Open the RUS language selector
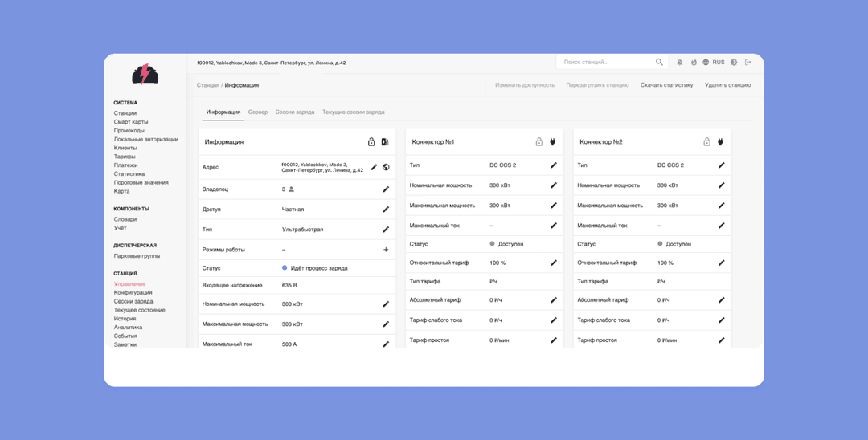This screenshot has height=440, width=868. (x=714, y=63)
